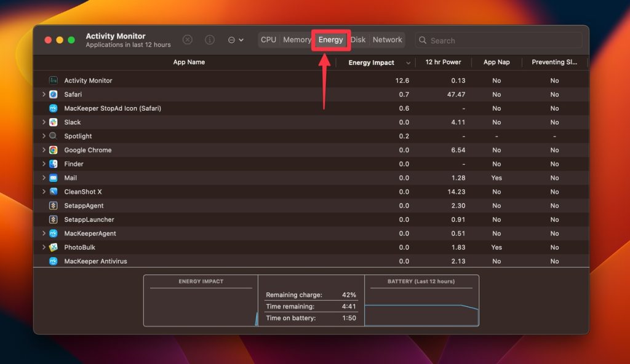Click the PhotoBulk app icon
The width and height of the screenshot is (630, 364).
click(54, 247)
